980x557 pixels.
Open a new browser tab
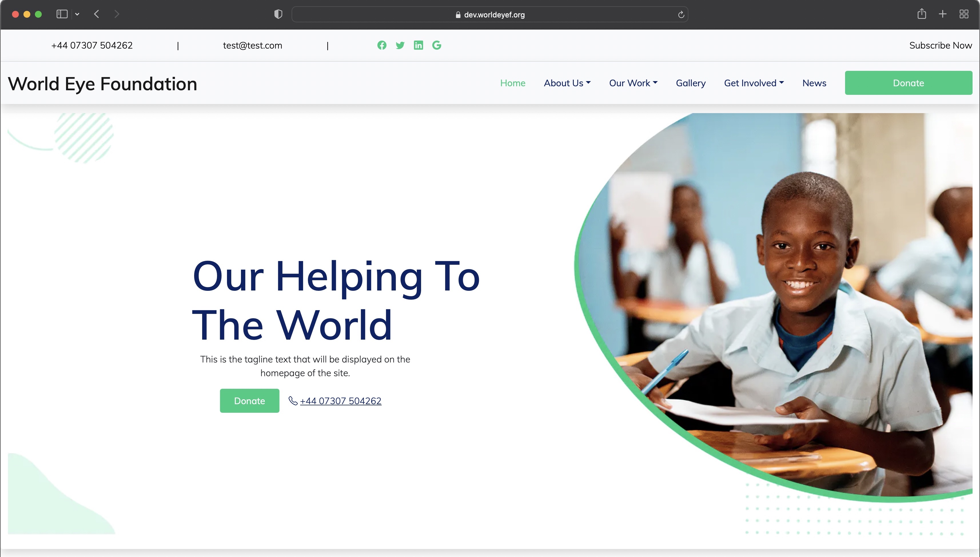[943, 14]
